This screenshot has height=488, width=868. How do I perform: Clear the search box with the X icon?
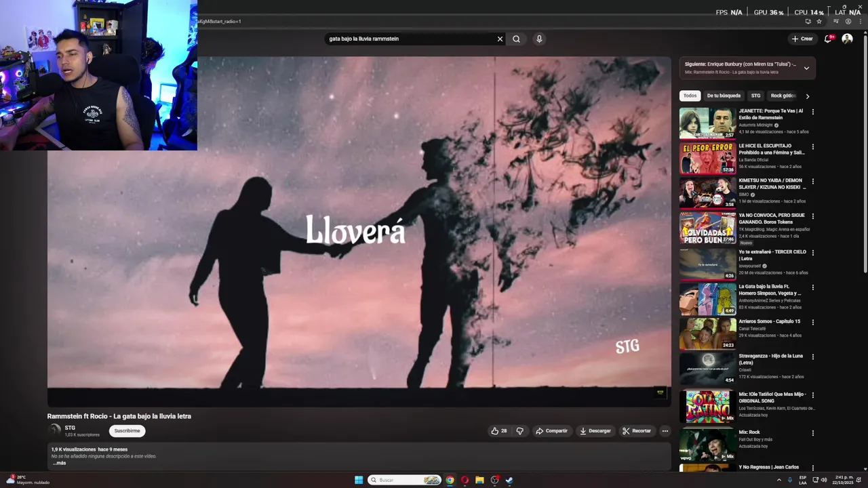pos(500,39)
